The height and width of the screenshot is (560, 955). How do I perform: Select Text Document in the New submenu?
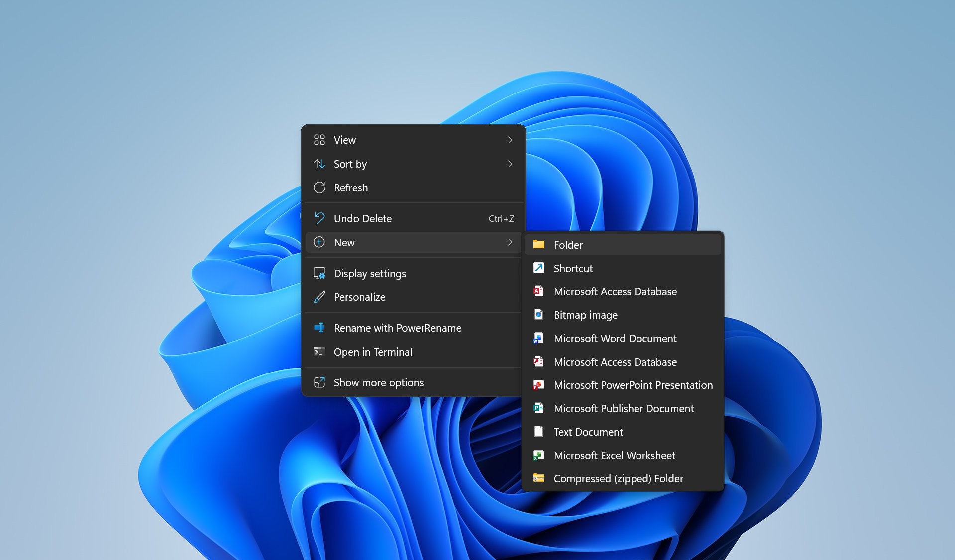click(623, 432)
